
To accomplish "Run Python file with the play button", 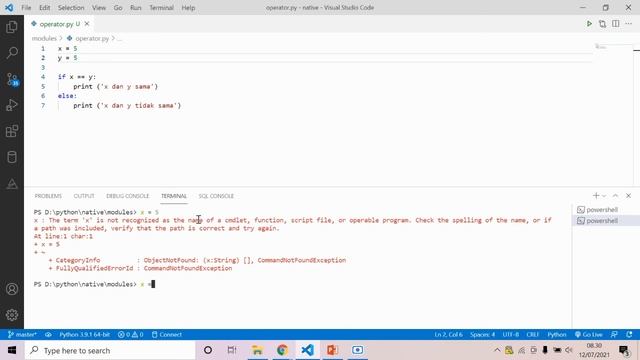I will click(x=589, y=24).
